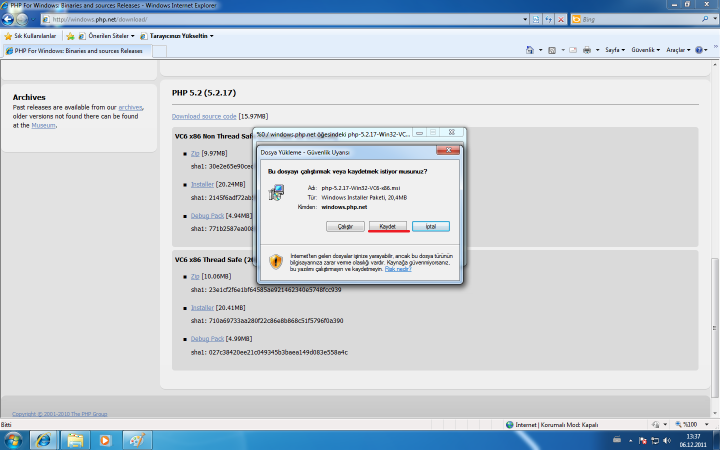Expand Önerilen Siteler dropdown

pyautogui.click(x=110, y=36)
